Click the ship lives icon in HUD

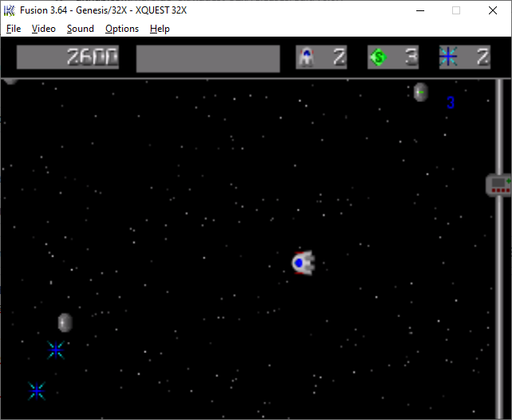[x=306, y=57]
